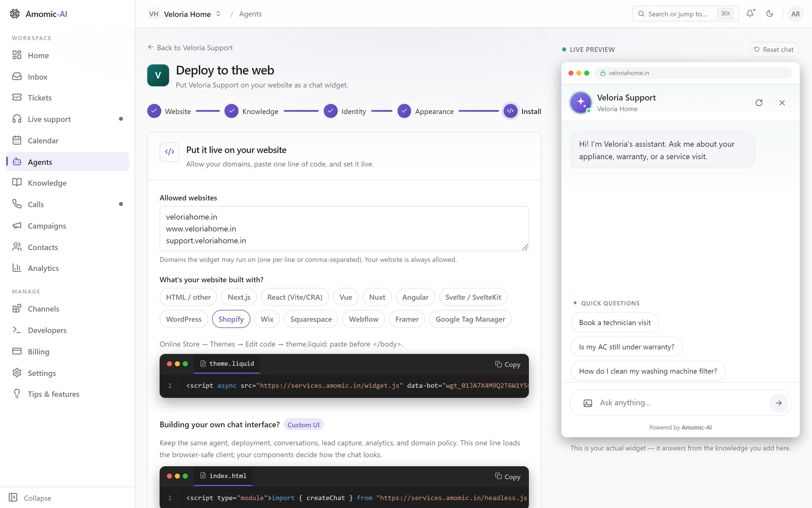Open the Search or jump to box
Viewport: 812px width, 508px height.
tap(685, 14)
